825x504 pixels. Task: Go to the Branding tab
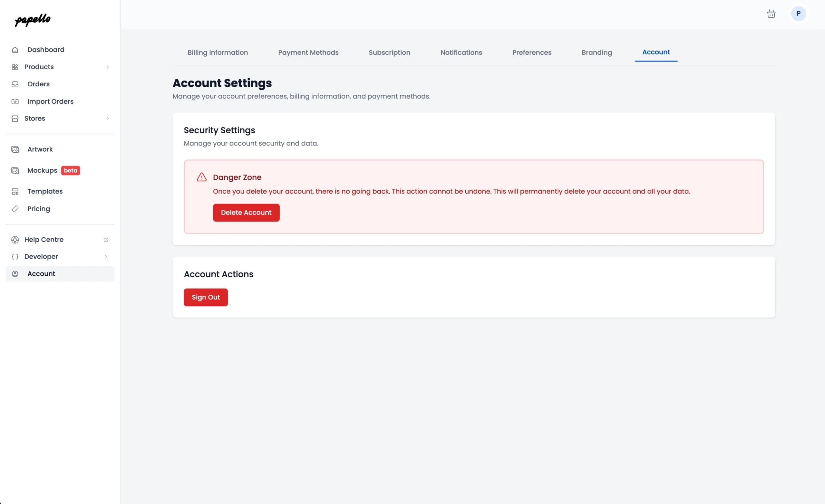(596, 52)
